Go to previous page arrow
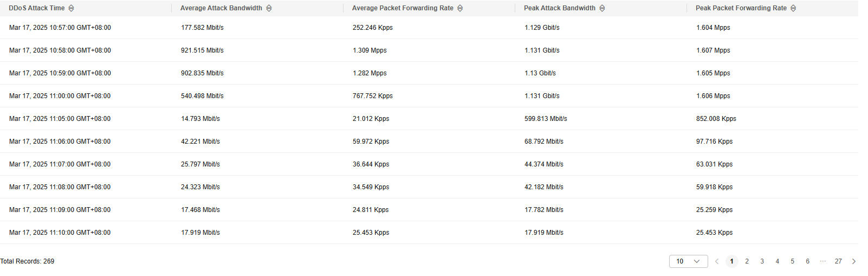 coord(717,261)
